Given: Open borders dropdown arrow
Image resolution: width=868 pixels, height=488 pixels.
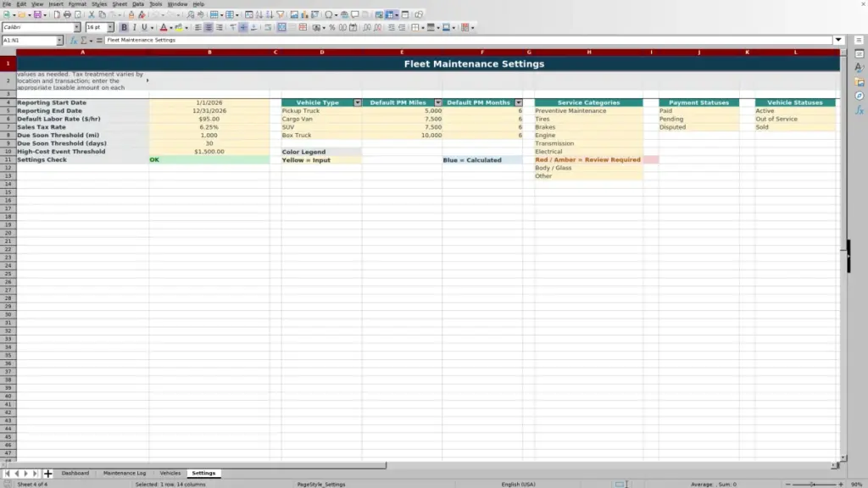Looking at the screenshot, I should pyautogui.click(x=422, y=27).
